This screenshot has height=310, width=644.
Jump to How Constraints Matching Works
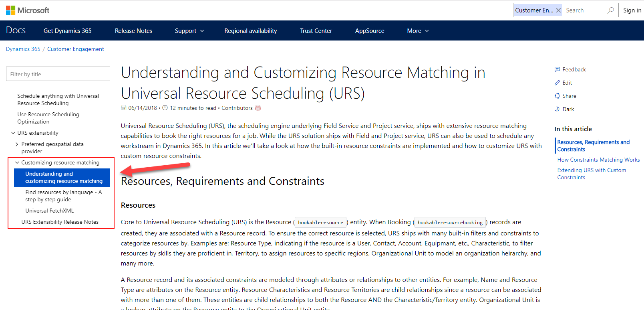pos(598,160)
